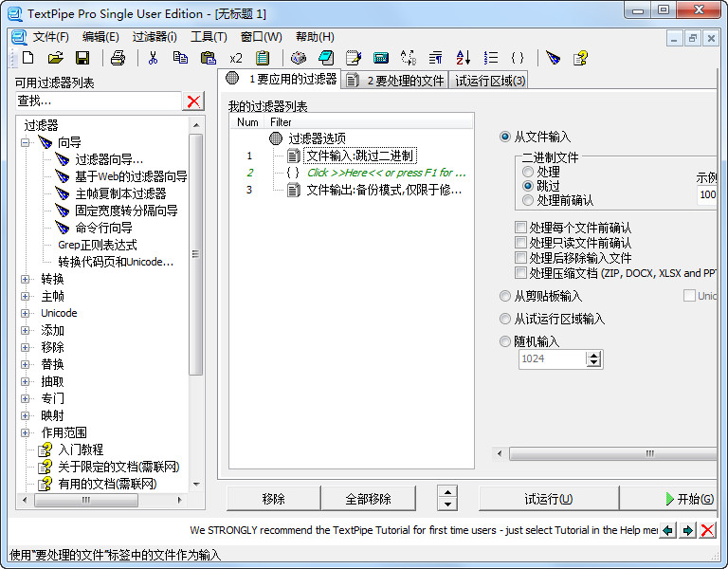Click the numbered list toolbar icon
The width and height of the screenshot is (728, 569).
[490, 58]
